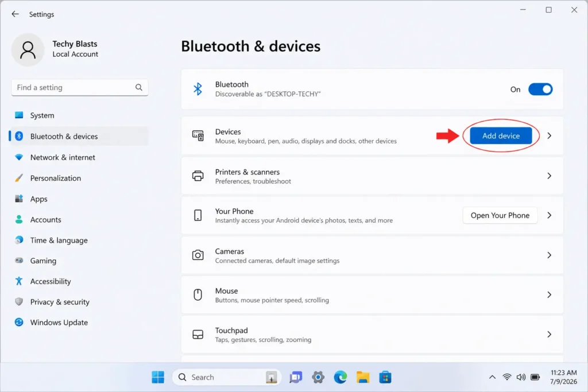Image resolution: width=588 pixels, height=392 pixels.
Task: Click the Techy Blasts account name
Action: click(75, 44)
